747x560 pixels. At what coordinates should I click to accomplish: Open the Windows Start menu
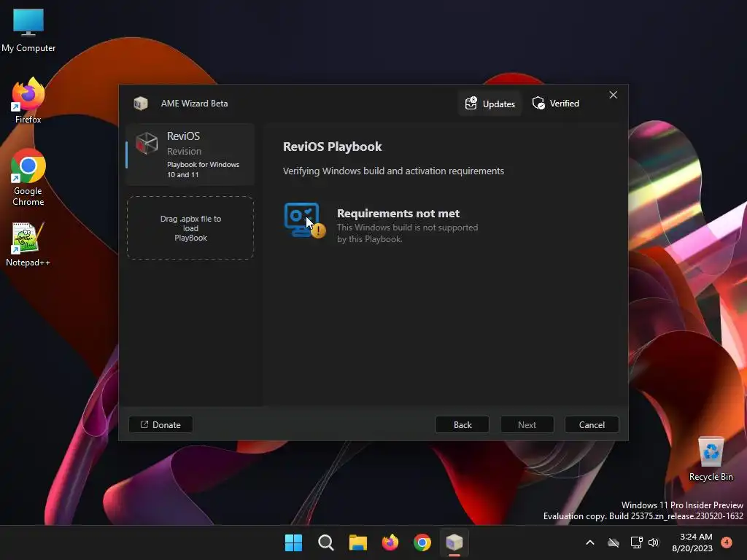pos(293,542)
